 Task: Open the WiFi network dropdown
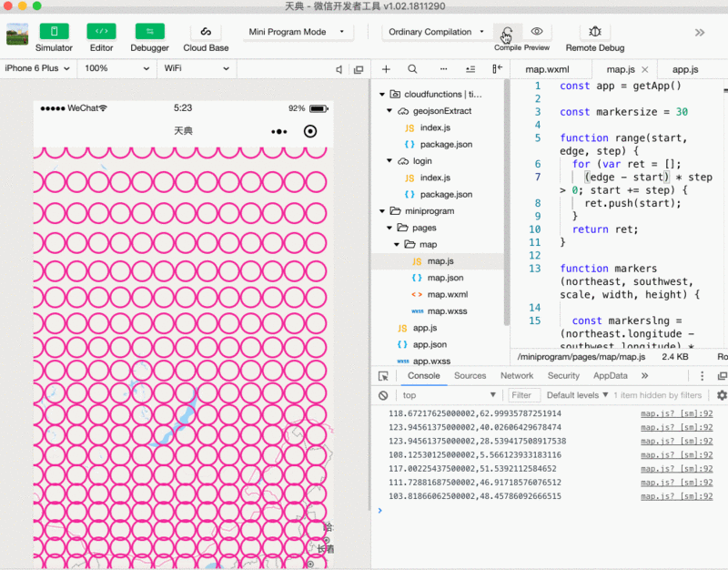click(x=197, y=68)
